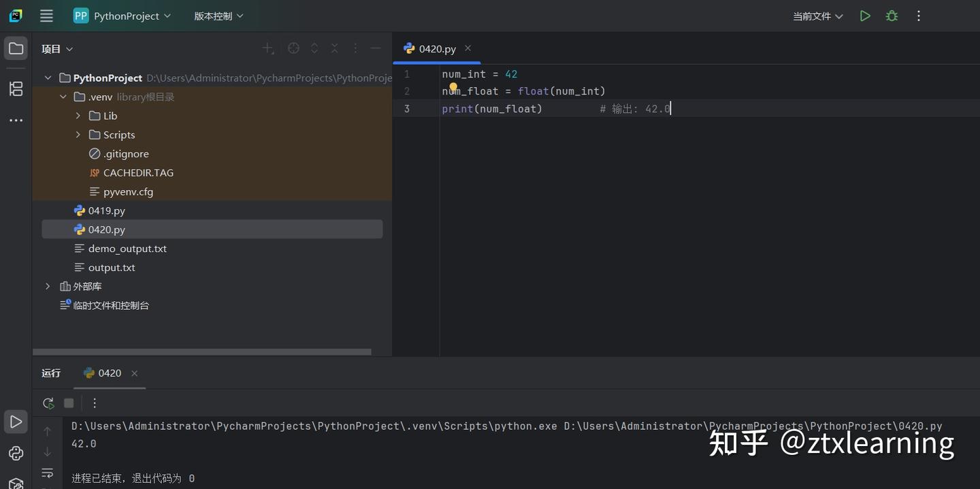
Task: Click the 进程已结束 exit code message
Action: point(133,479)
